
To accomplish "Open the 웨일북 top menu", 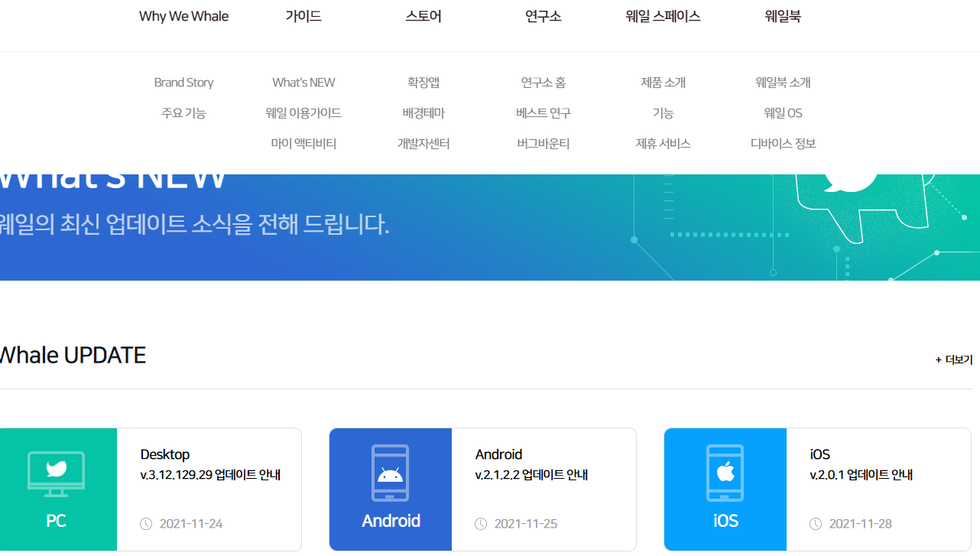I will click(783, 16).
